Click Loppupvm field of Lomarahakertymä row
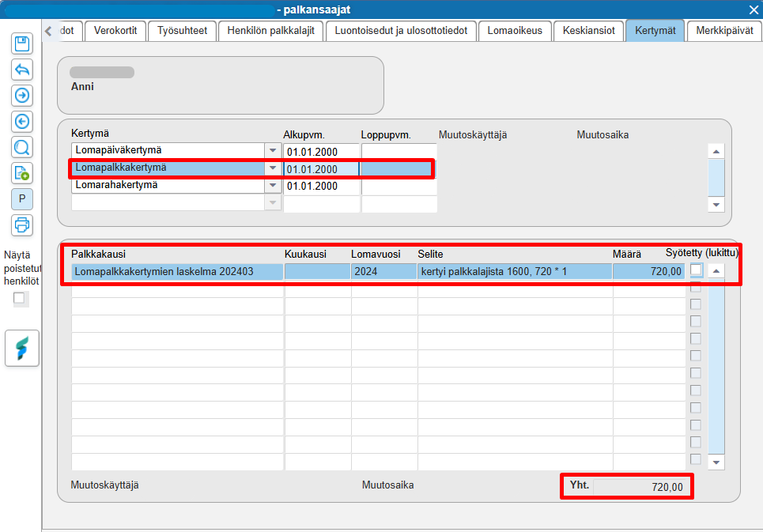 (399, 187)
